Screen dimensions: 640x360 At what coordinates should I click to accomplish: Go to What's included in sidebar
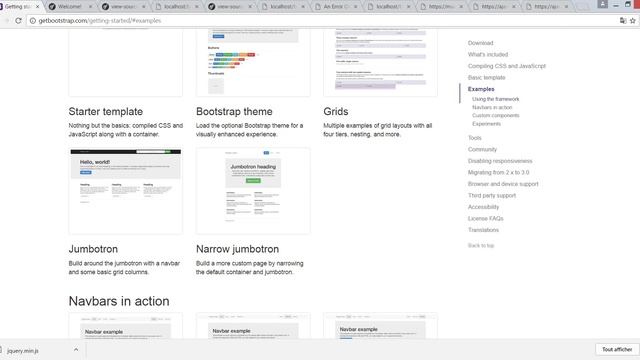[488, 54]
